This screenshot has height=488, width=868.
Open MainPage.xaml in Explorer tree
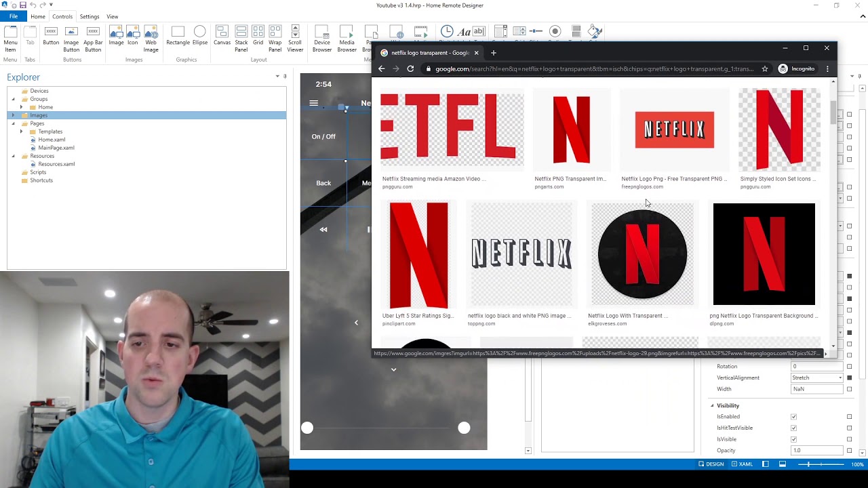[x=56, y=148]
